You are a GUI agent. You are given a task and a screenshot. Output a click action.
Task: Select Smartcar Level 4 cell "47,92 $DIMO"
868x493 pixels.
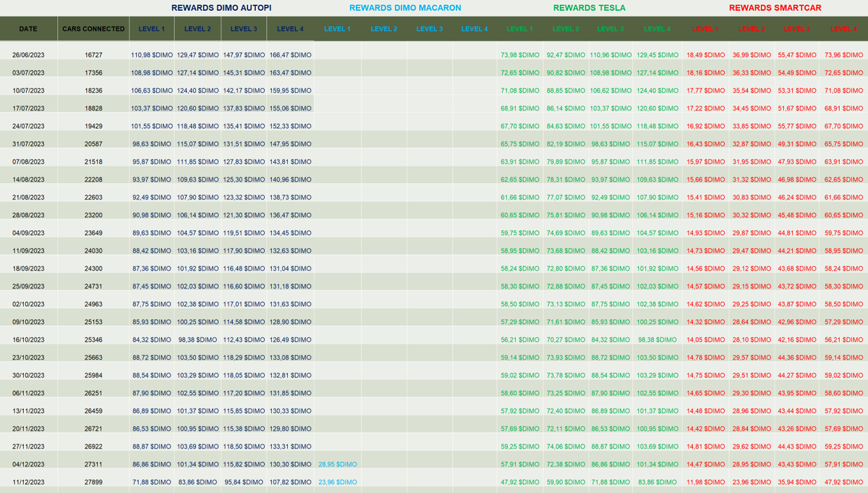(843, 482)
